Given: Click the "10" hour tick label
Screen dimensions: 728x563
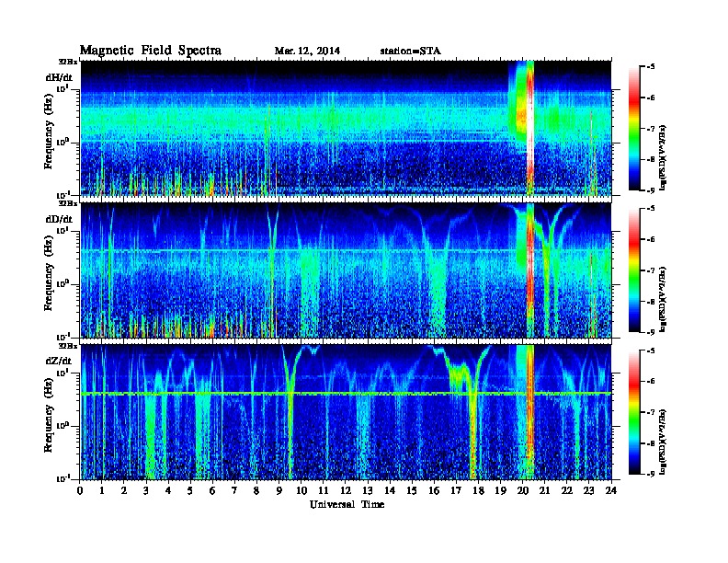Looking at the screenshot, I should pyautogui.click(x=301, y=490).
